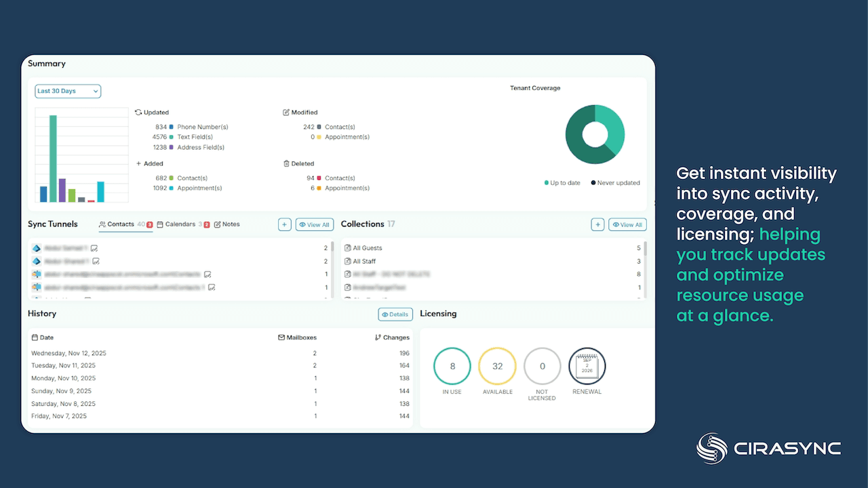
Task: Click View All in Collections
Action: point(627,224)
